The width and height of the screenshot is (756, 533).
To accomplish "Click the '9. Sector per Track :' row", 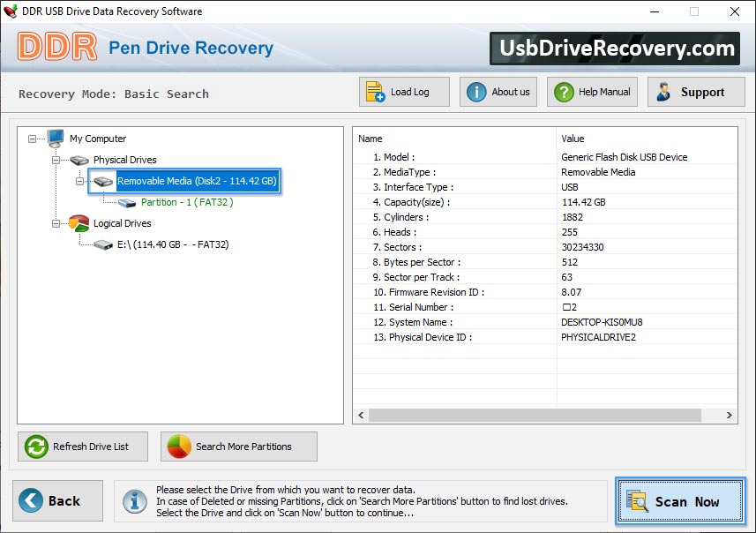I will 545,277.
